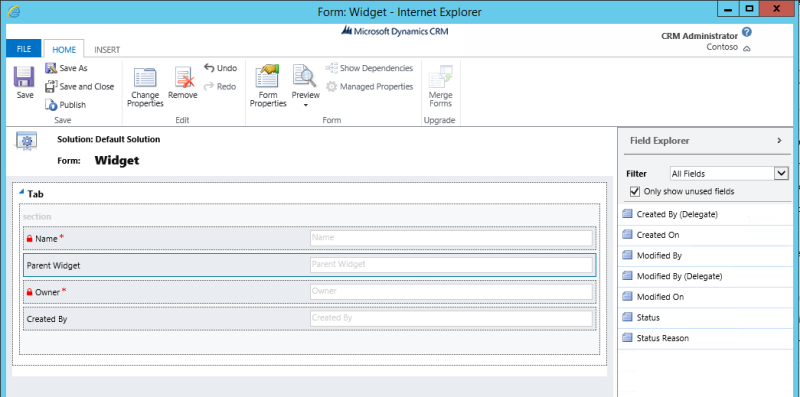Click the Merge Forms icon
This screenshot has height=397, width=800.
coord(440,78)
